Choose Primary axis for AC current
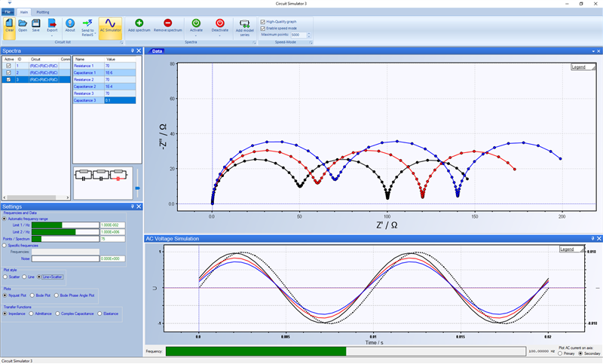603x364 pixels. click(560, 353)
